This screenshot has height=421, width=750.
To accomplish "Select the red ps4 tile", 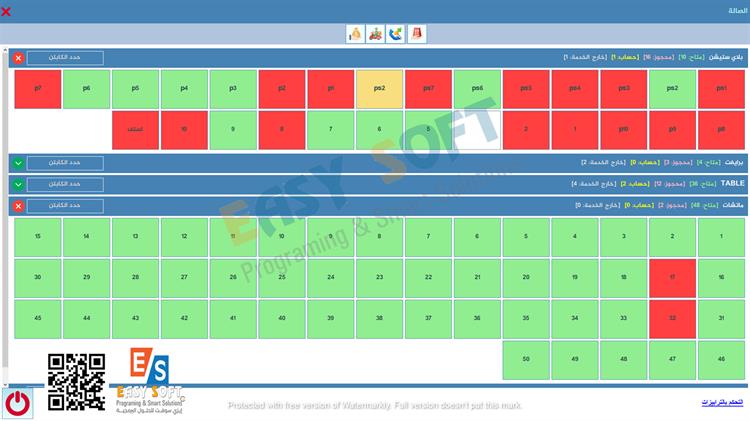I will click(574, 89).
